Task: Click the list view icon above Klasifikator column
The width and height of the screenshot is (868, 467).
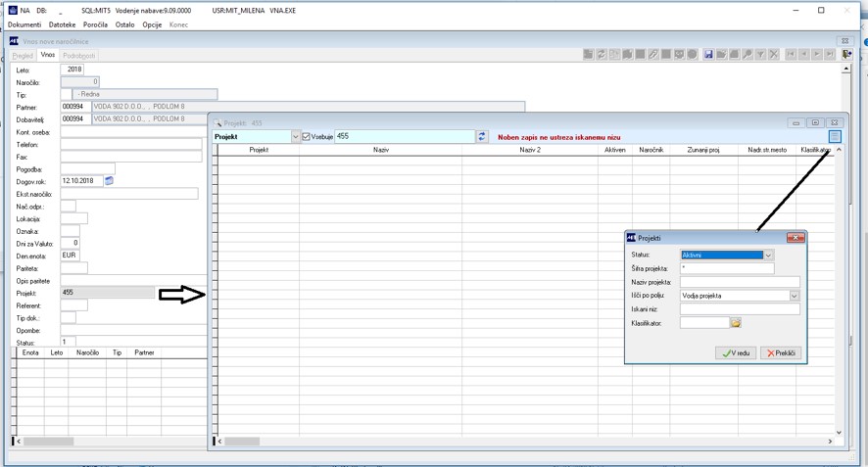Action: [835, 136]
